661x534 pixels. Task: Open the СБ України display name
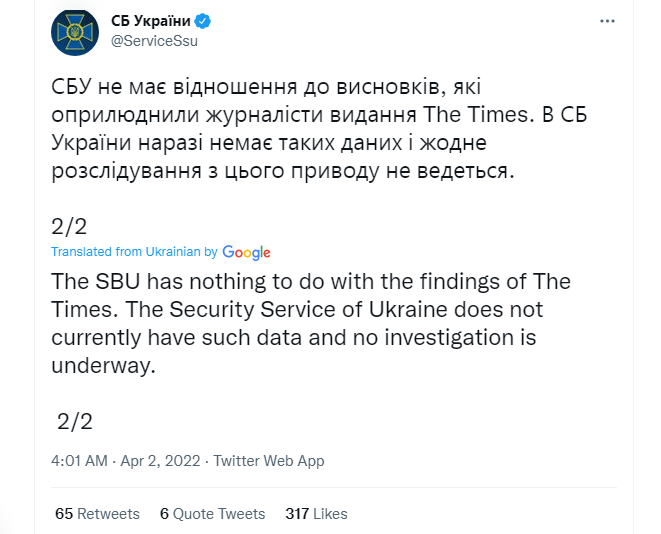pos(152,21)
